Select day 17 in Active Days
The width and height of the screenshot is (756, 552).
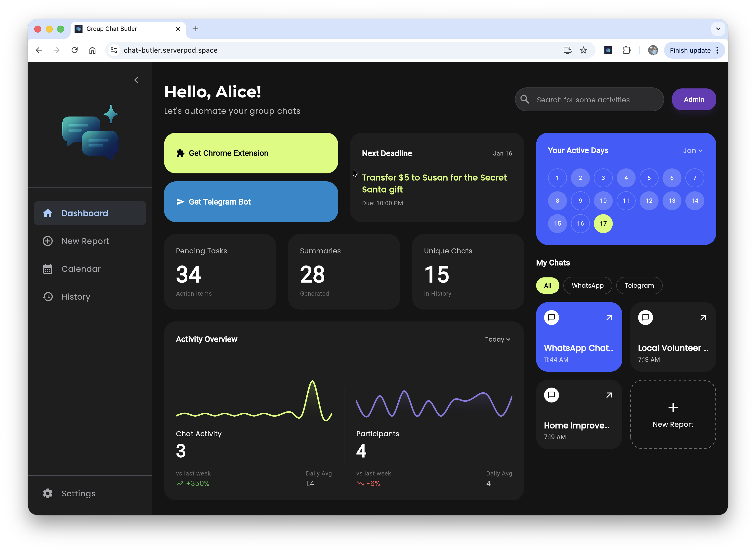603,224
